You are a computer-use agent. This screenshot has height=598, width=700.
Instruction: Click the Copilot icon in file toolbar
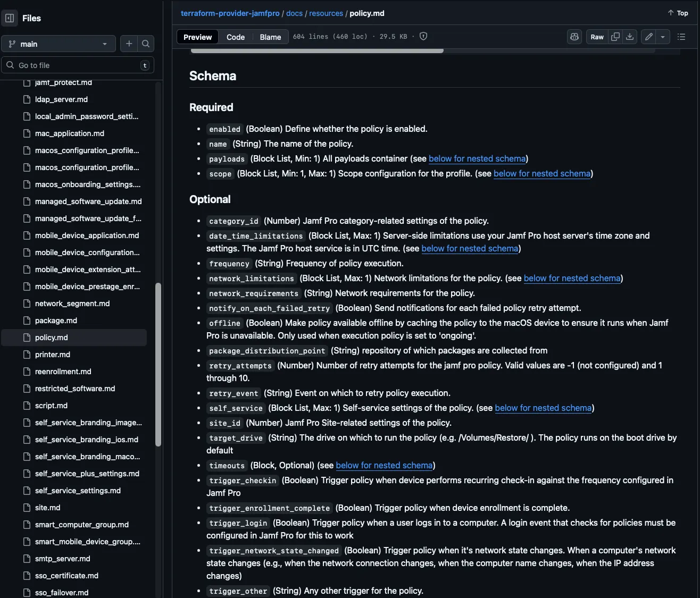(x=574, y=37)
